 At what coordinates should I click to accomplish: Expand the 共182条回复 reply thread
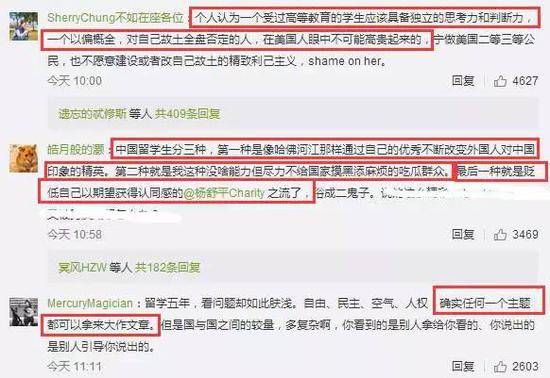pos(168,268)
